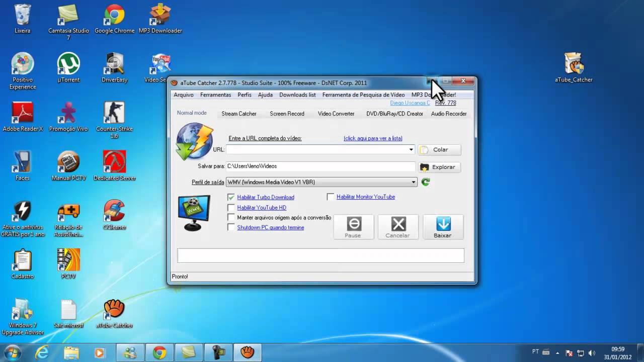The width and height of the screenshot is (644, 362).
Task: Open aTube Catcher shortcut on desktop bottom row
Action: pos(114,313)
